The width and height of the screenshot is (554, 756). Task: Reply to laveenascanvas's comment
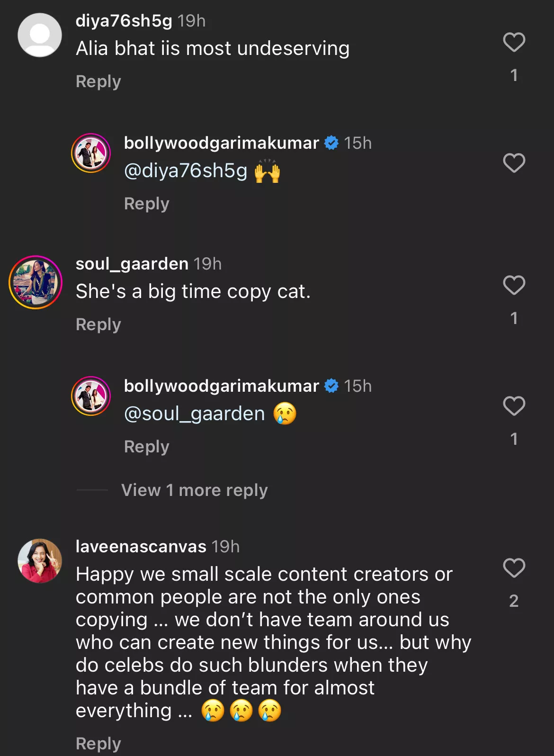98,744
